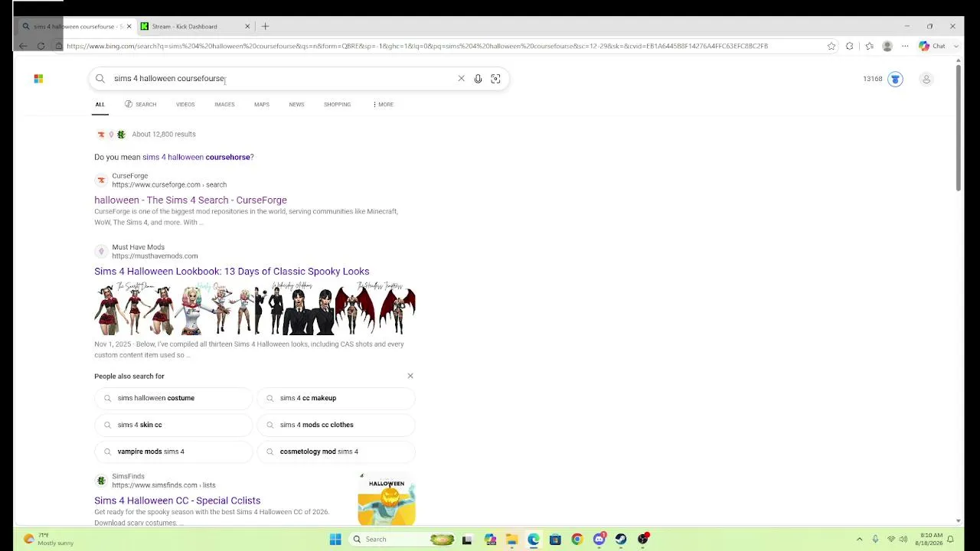
Task: Close the sims 4 halloween search tab
Action: pos(129,26)
